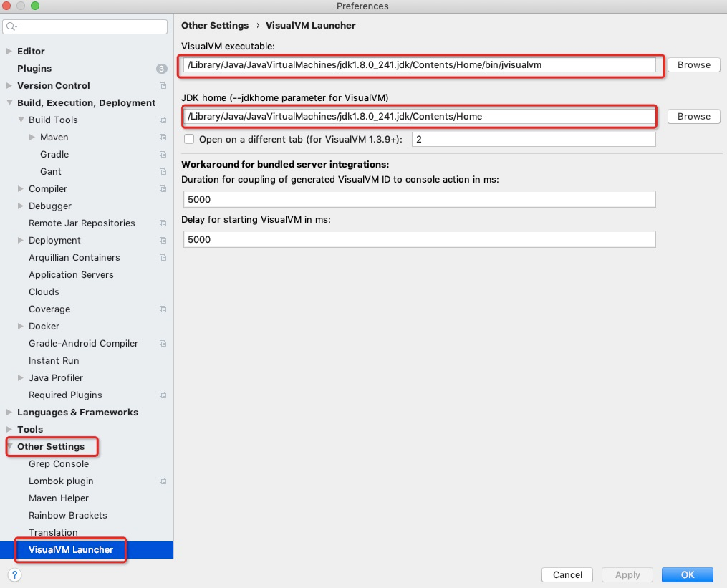This screenshot has height=588, width=727.
Task: Expand the Version Control section
Action: (9, 85)
